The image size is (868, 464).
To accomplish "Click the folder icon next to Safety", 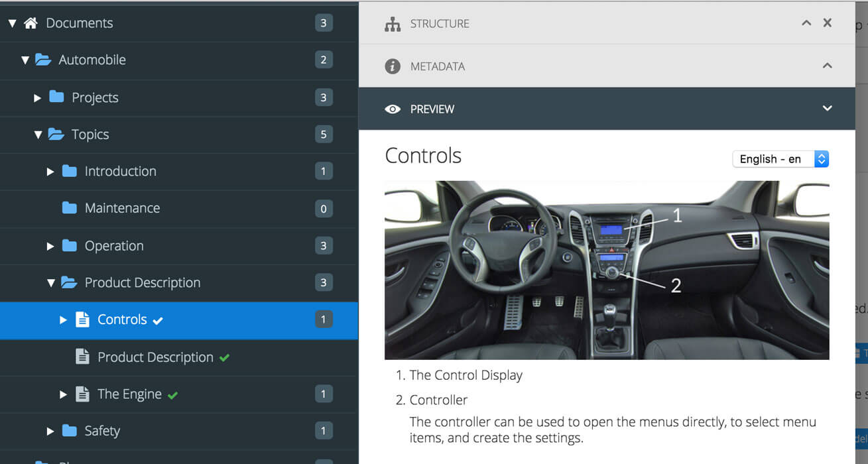I will point(69,430).
